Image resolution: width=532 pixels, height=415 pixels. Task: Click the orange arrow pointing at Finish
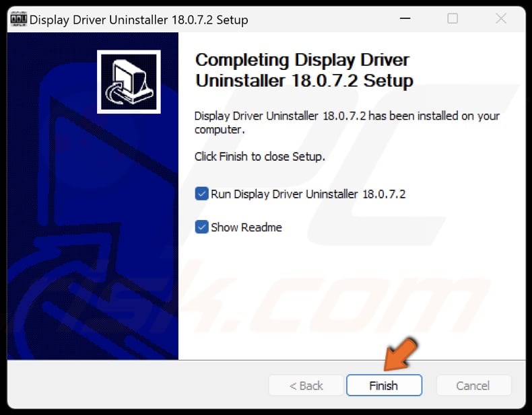point(401,353)
